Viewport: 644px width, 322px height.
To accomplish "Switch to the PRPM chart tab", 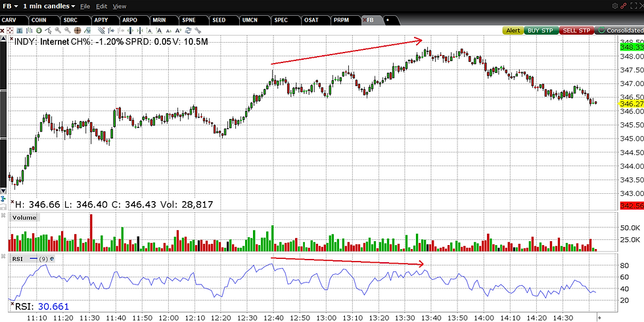I will 346,20.
